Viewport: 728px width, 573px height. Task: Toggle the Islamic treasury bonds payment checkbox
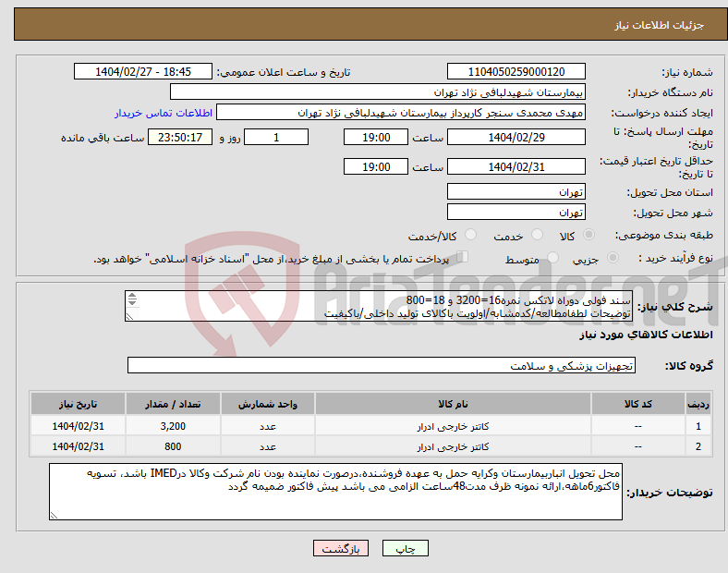(463, 257)
